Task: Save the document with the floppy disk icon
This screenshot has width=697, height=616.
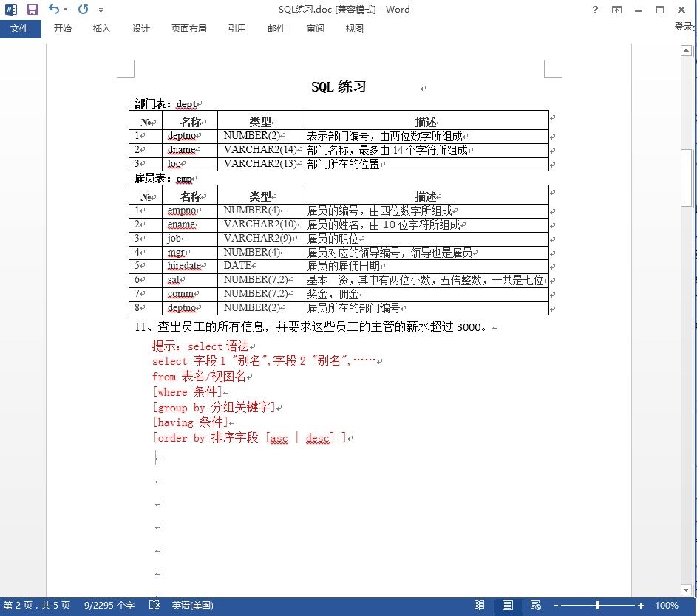Action: pyautogui.click(x=33, y=10)
